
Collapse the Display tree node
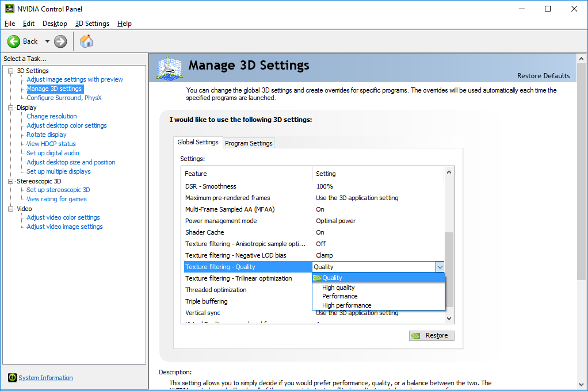click(x=11, y=108)
